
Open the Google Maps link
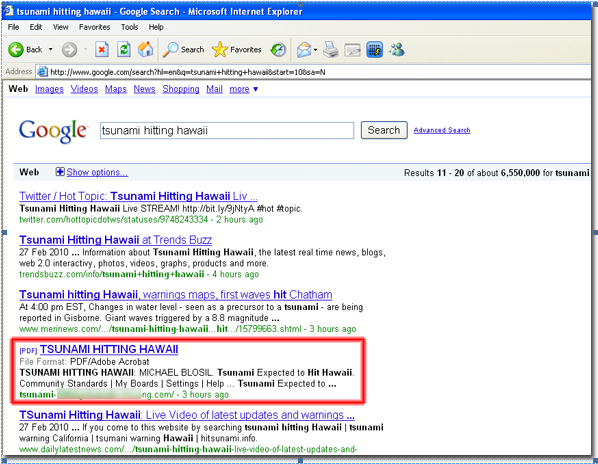click(x=116, y=89)
